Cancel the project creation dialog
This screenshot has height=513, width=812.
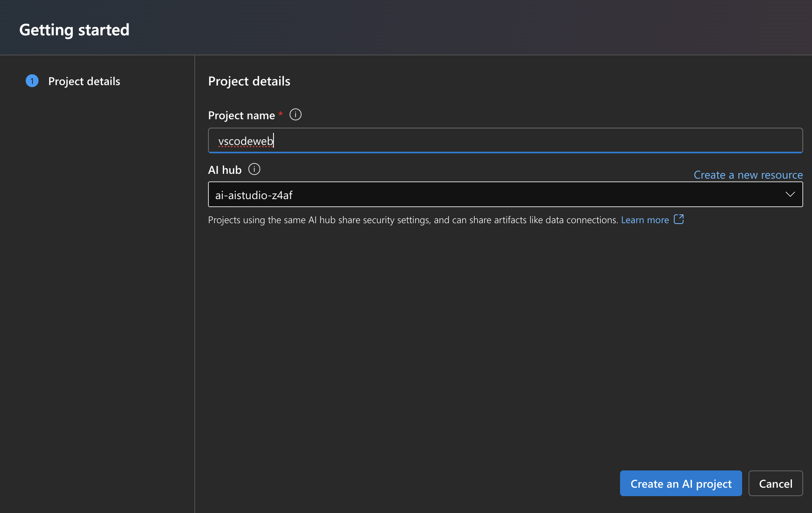[x=775, y=483]
